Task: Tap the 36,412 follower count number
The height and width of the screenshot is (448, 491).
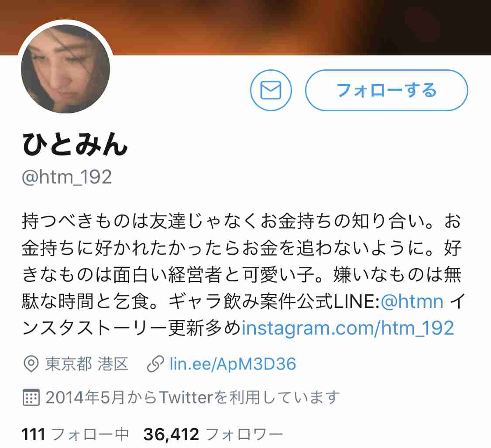Action: tap(171, 434)
